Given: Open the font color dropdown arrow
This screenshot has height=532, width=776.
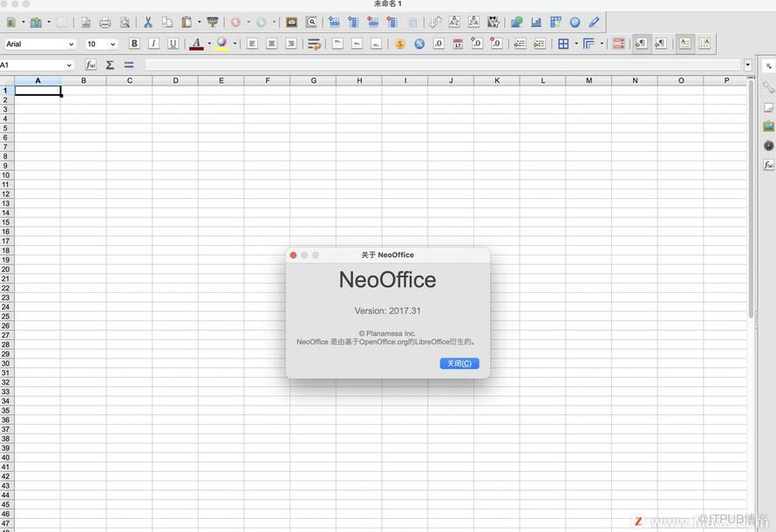Looking at the screenshot, I should [x=209, y=44].
